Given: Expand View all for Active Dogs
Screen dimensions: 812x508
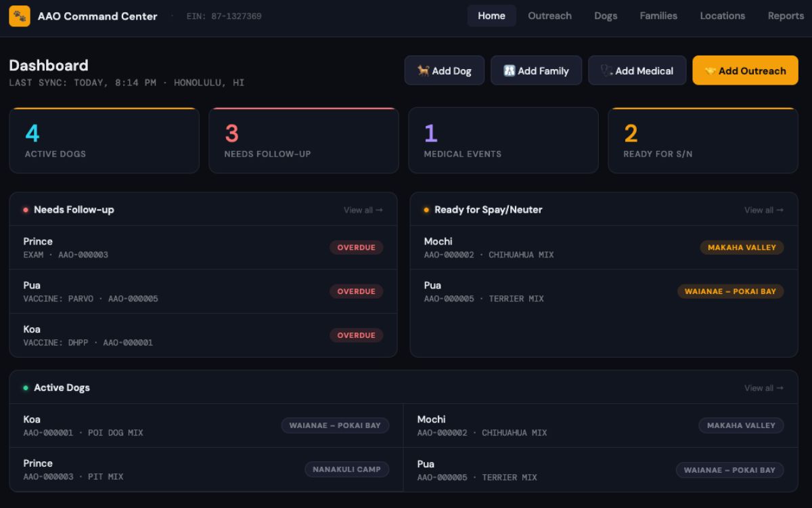Looking at the screenshot, I should point(763,388).
